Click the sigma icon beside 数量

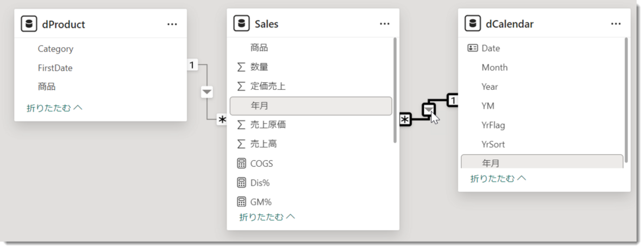pos(241,67)
